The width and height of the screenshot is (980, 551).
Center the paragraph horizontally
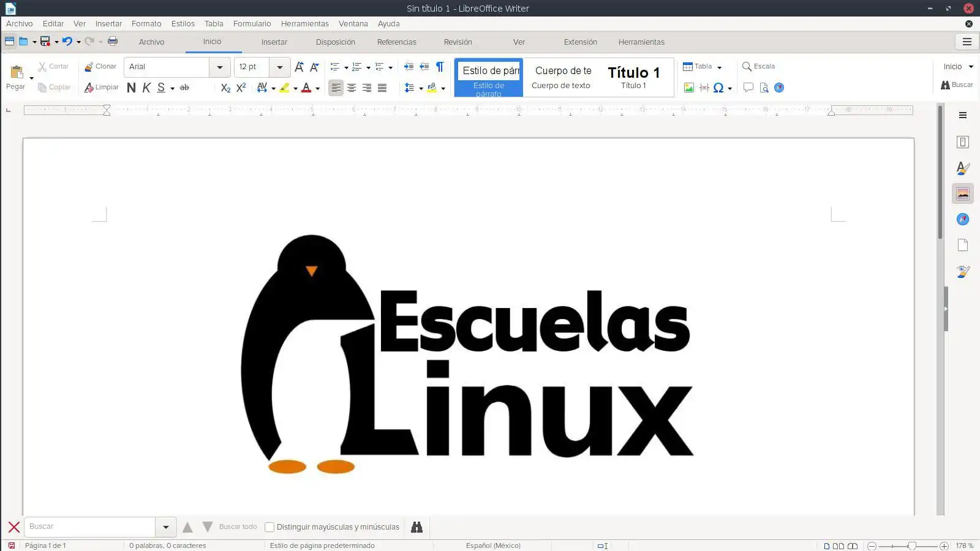tap(352, 88)
